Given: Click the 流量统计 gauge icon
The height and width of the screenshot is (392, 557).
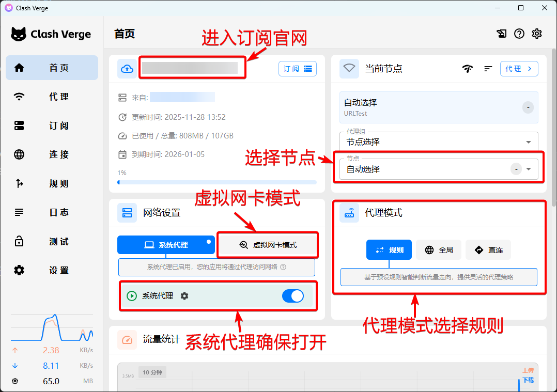Looking at the screenshot, I should [x=127, y=339].
